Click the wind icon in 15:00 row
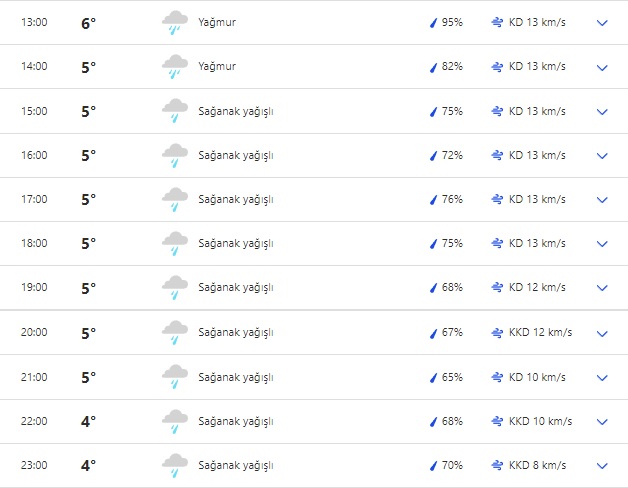This screenshot has width=628, height=488. point(497,111)
